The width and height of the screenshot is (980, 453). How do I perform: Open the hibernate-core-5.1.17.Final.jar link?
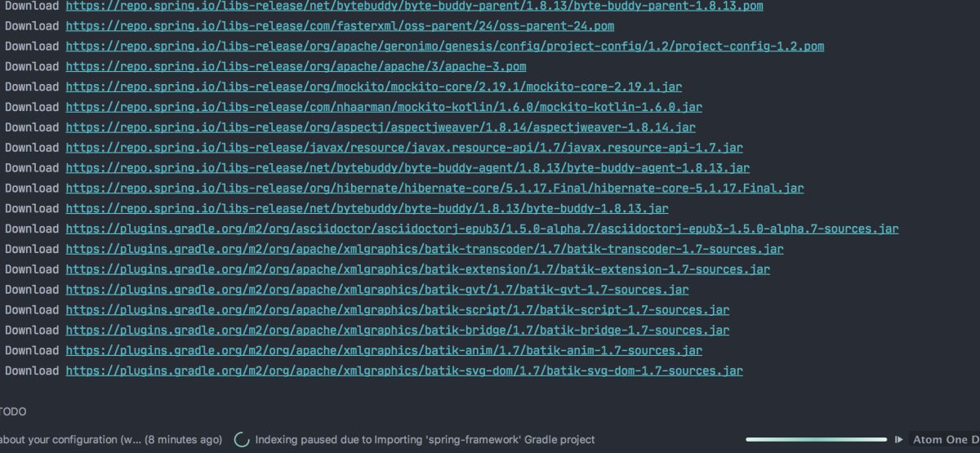pyautogui.click(x=434, y=189)
